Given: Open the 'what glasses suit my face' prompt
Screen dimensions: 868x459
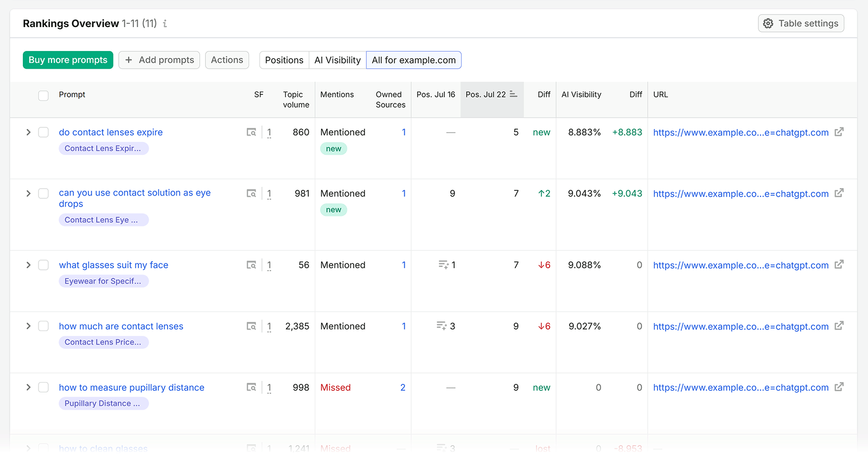Looking at the screenshot, I should (113, 265).
